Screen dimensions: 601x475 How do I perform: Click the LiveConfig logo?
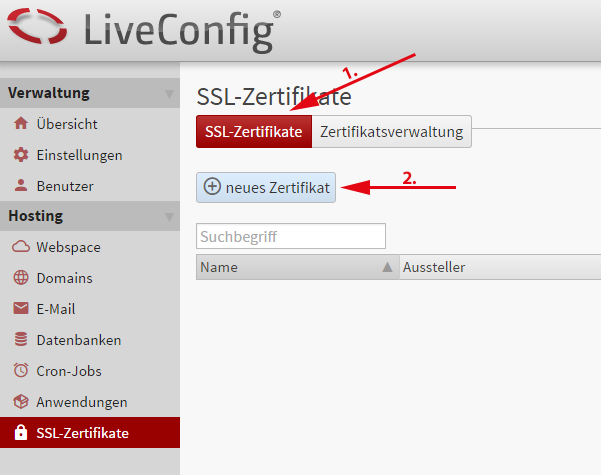click(x=140, y=31)
